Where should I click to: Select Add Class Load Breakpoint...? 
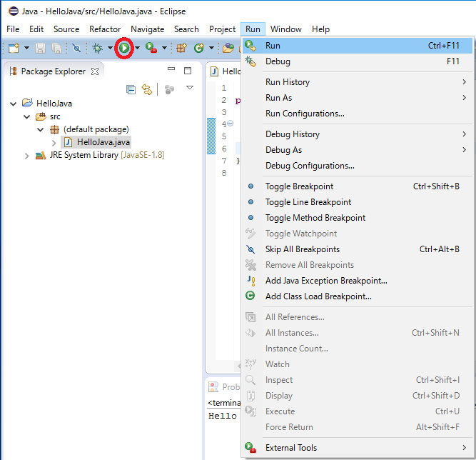[x=358, y=296]
